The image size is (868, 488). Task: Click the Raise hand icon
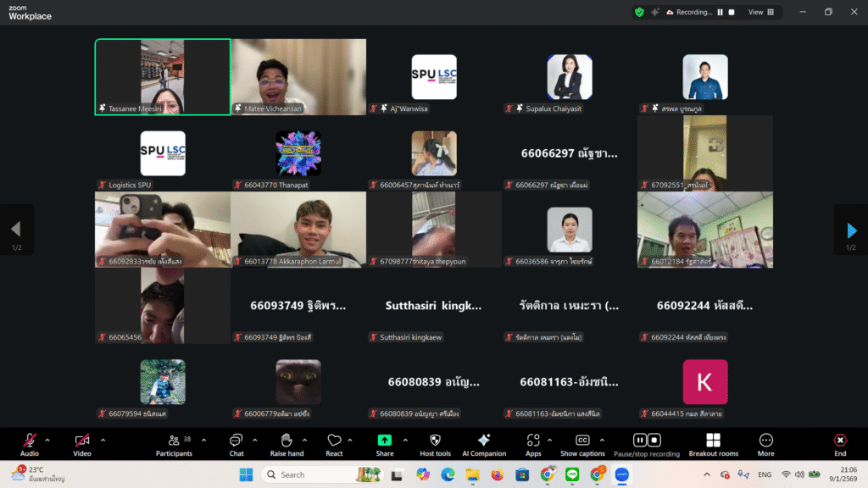pyautogui.click(x=287, y=444)
